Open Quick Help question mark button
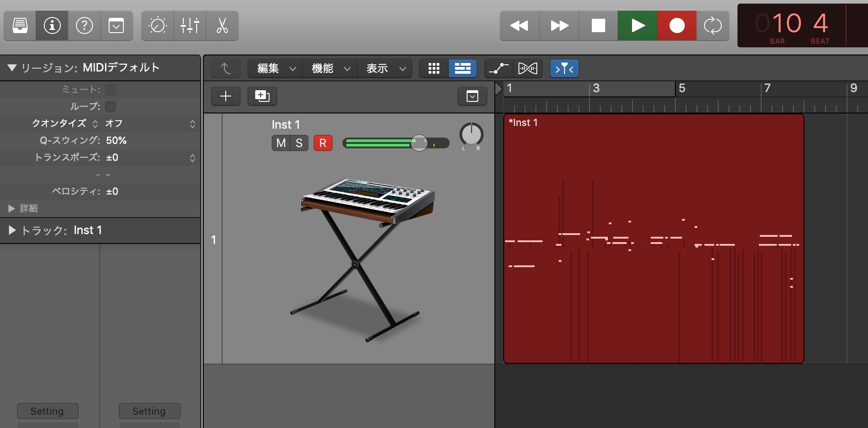868x428 pixels. click(84, 25)
